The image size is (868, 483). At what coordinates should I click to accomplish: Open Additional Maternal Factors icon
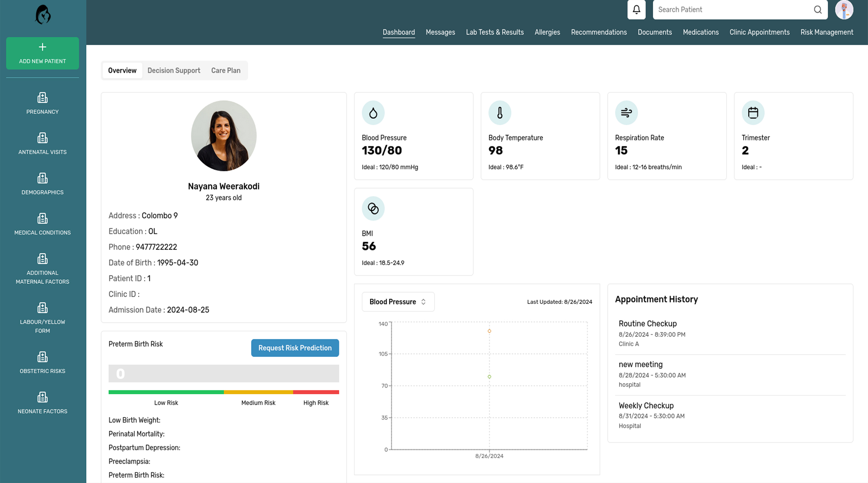[43, 259]
